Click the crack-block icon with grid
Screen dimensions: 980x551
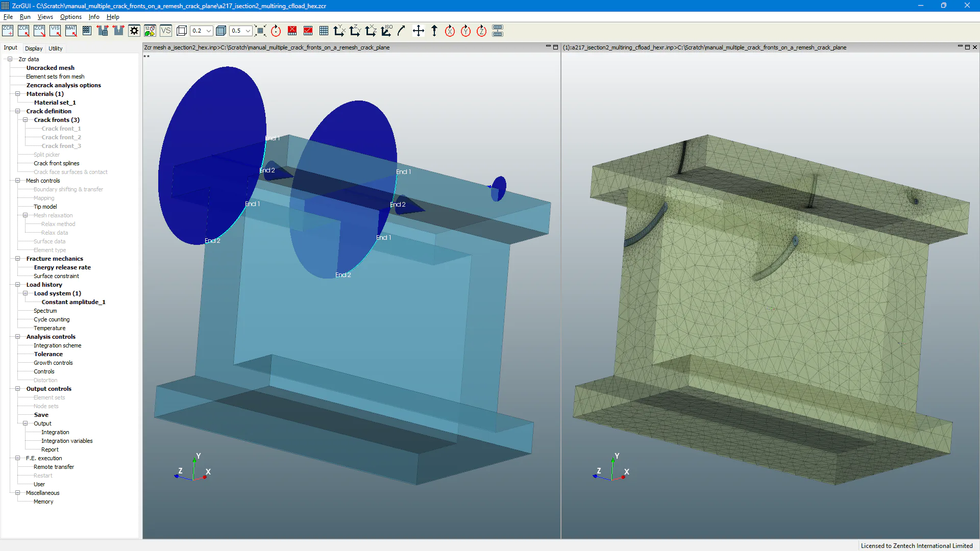click(103, 31)
